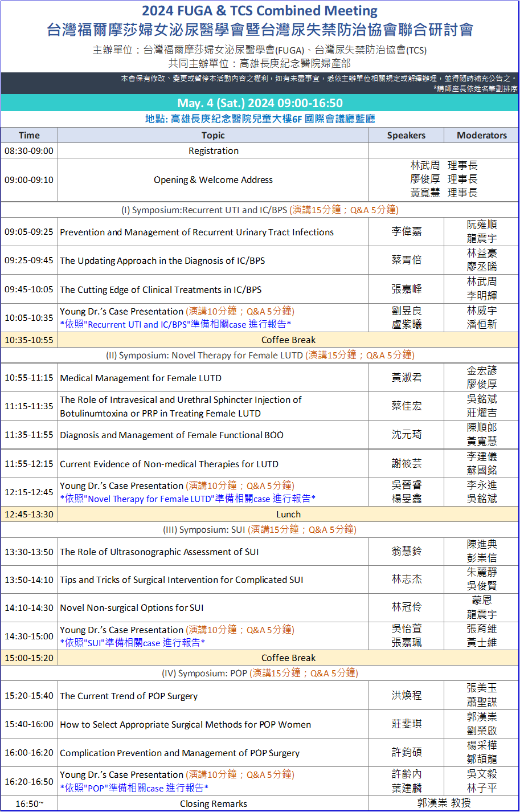Click the '2024 FUGA & TCS Combined Meeting' title

click(x=260, y=11)
